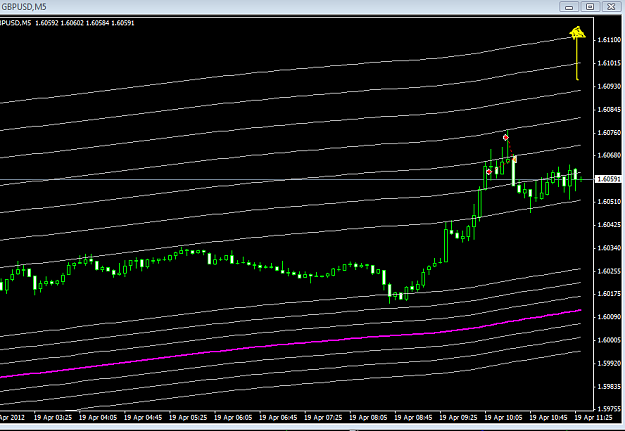Click the 19 Apr 10:45 time label
Image resolution: width=625 pixels, height=431 pixels.
click(x=548, y=417)
